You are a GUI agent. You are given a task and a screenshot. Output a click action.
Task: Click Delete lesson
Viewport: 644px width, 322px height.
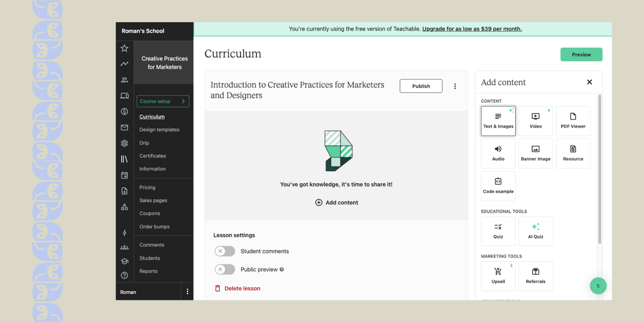point(237,288)
